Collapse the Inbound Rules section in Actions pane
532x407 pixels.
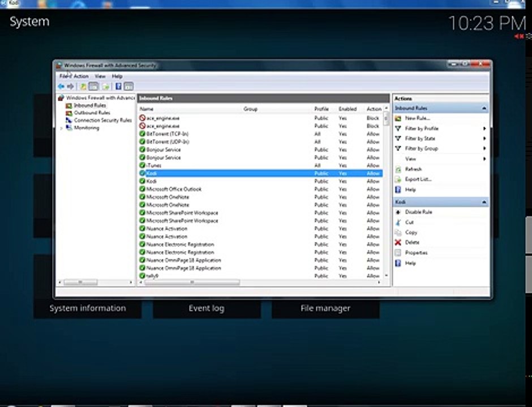tap(484, 109)
